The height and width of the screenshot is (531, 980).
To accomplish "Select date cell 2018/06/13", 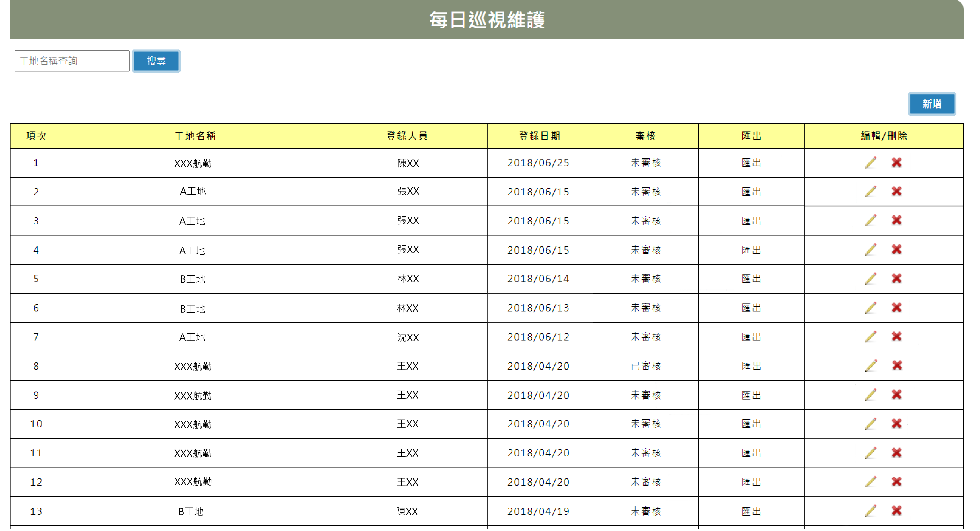I will pyautogui.click(x=538, y=308).
